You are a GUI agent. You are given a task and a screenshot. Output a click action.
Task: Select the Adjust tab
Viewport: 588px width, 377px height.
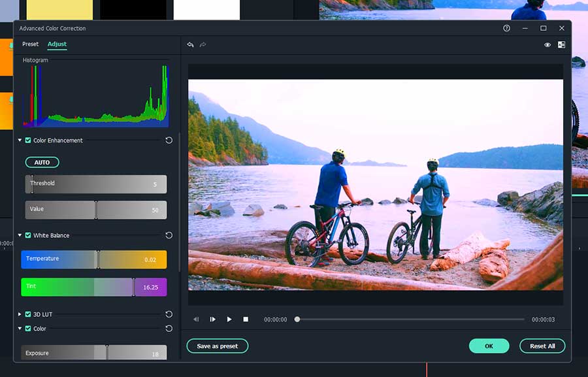57,44
